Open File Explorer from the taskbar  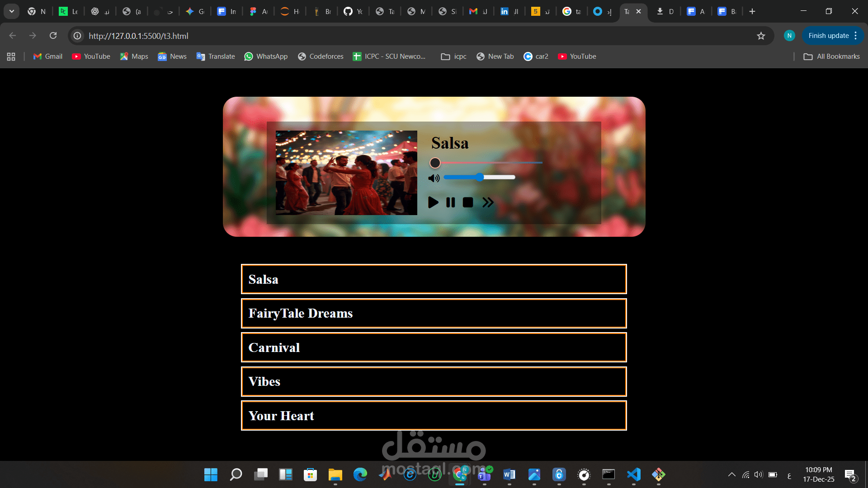point(335,474)
